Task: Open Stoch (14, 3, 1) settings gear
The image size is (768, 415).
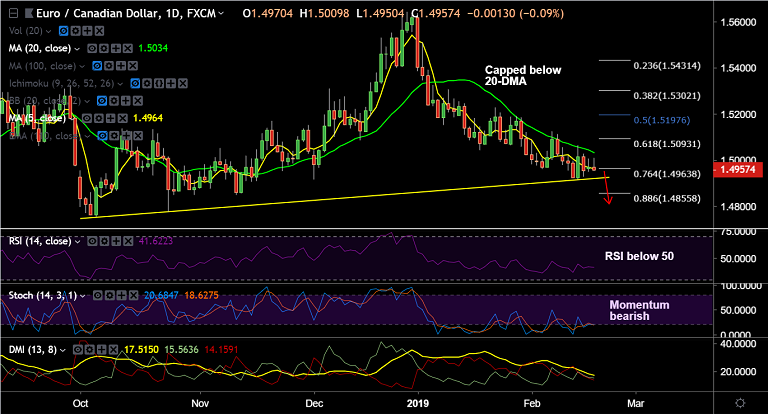Action: pyautogui.click(x=109, y=295)
